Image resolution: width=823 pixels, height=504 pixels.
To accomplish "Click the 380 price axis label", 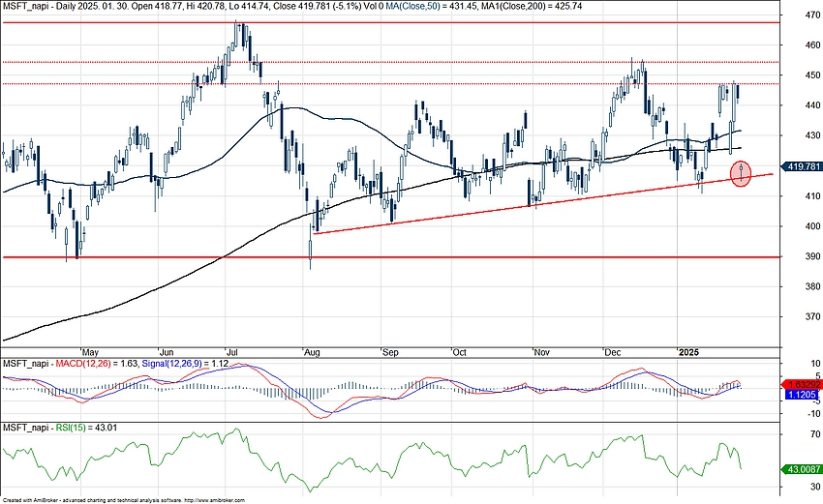I will (x=813, y=286).
